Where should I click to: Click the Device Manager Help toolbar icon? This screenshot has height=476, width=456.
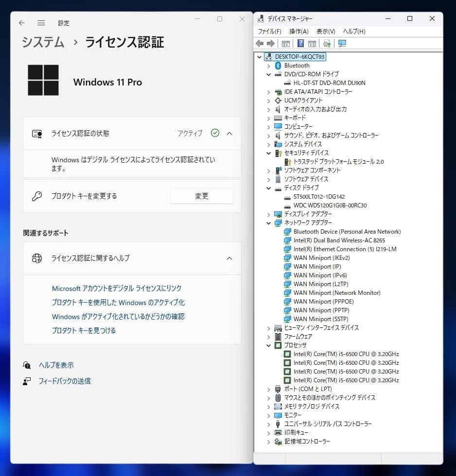[x=300, y=43]
